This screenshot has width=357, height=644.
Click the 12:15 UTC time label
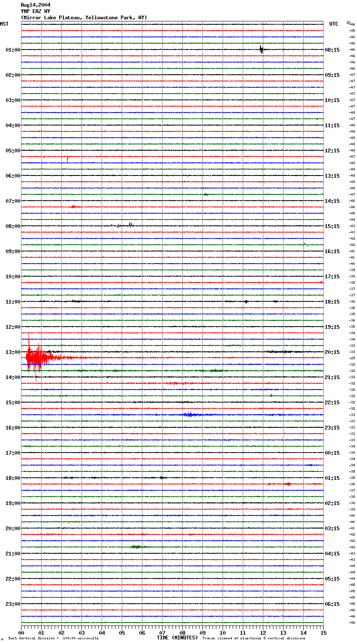click(332, 151)
